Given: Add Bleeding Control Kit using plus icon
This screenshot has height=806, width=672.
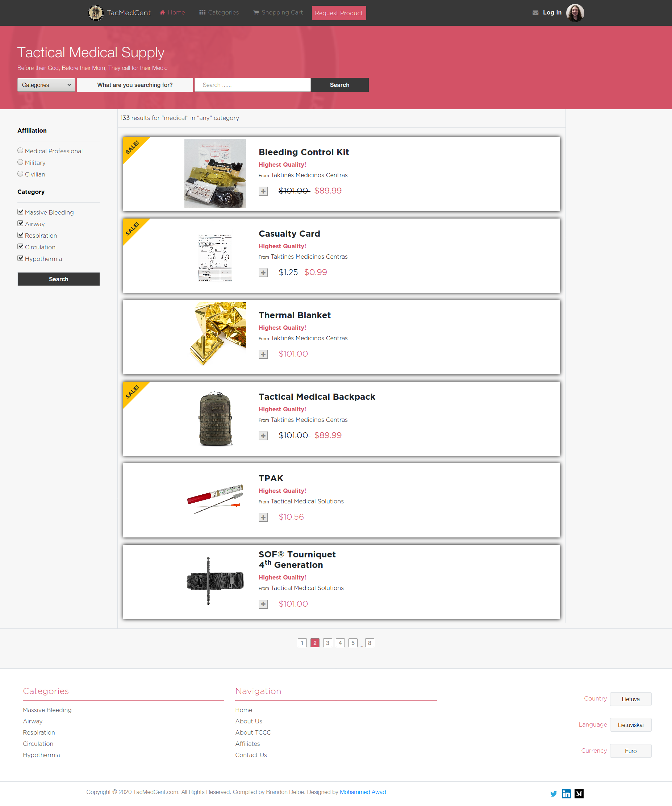Looking at the screenshot, I should click(x=263, y=191).
